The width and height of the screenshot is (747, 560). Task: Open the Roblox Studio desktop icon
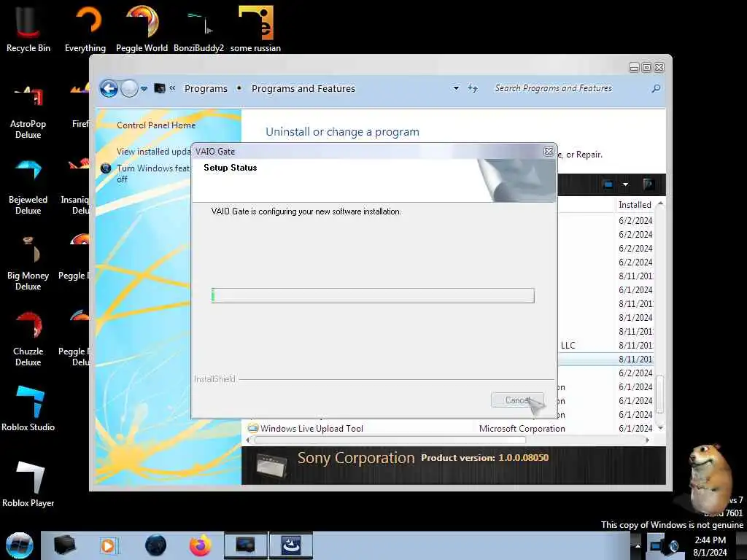[x=28, y=408]
